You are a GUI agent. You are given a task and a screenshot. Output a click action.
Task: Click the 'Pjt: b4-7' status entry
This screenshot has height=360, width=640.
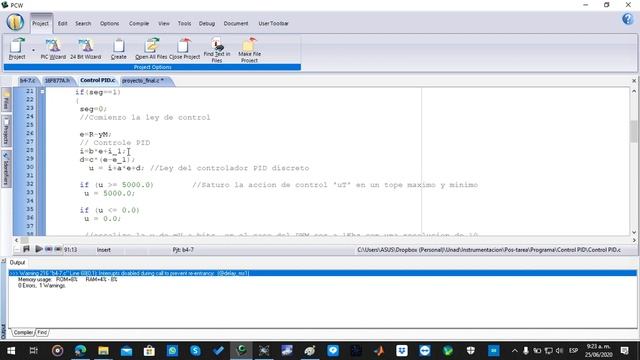coord(183,249)
